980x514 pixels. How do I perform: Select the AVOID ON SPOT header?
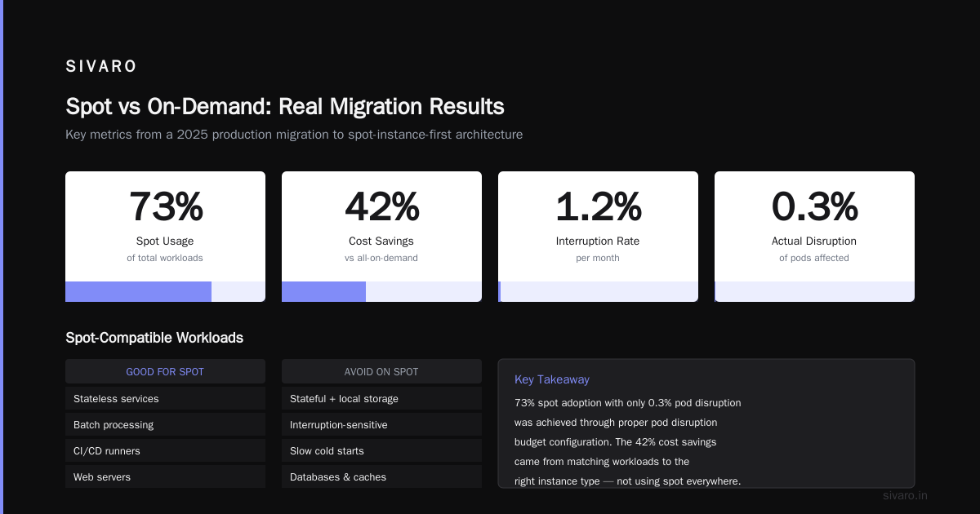(x=381, y=371)
